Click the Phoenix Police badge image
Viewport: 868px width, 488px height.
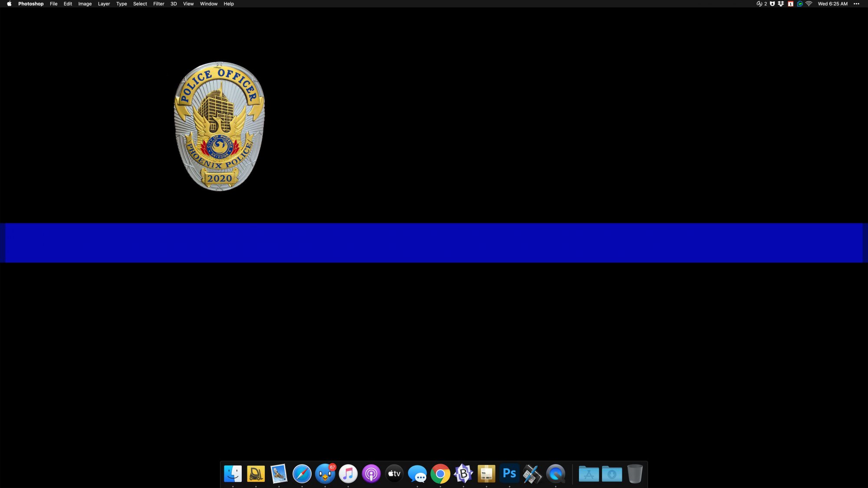click(220, 126)
